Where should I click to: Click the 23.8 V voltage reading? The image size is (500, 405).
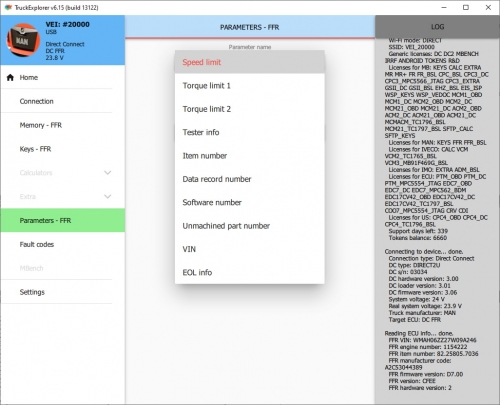(54, 58)
